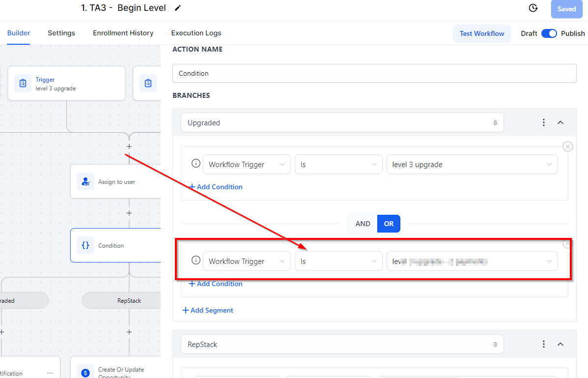Image resolution: width=588 pixels, height=378 pixels.
Task: Add Condition in the second segment
Action: 216,284
